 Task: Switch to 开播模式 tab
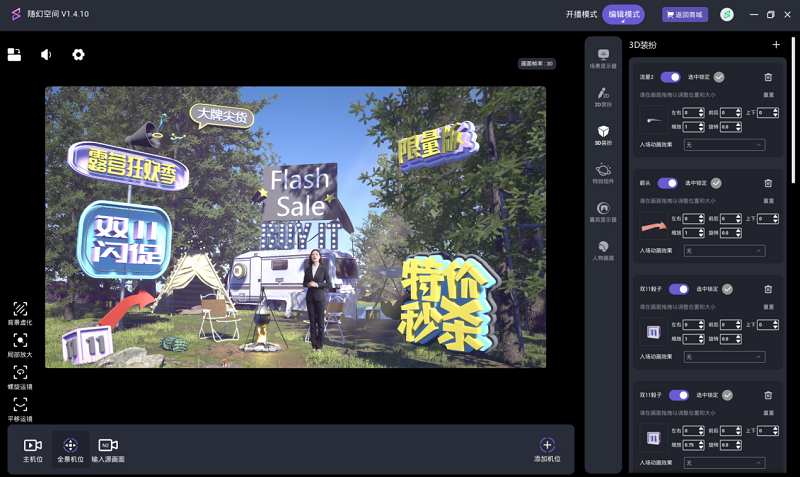(581, 15)
